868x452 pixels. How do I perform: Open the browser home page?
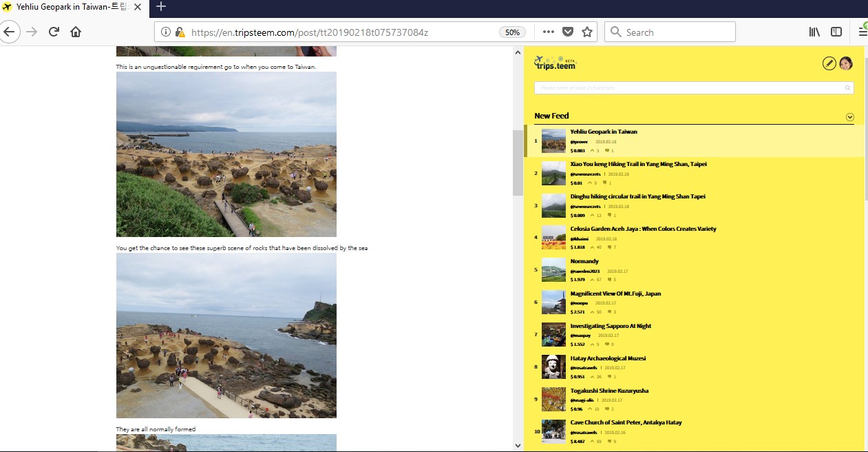76,32
